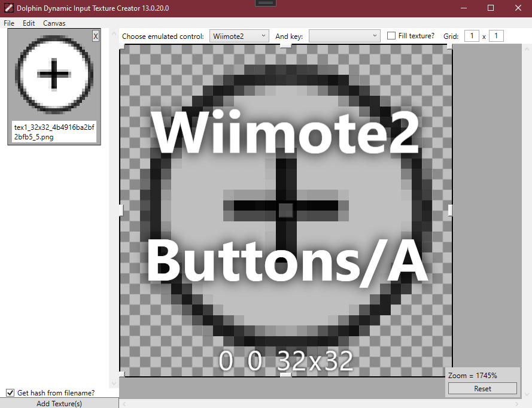This screenshot has width=532, height=408.
Task: Open the Canvas menu
Action: pos(54,23)
